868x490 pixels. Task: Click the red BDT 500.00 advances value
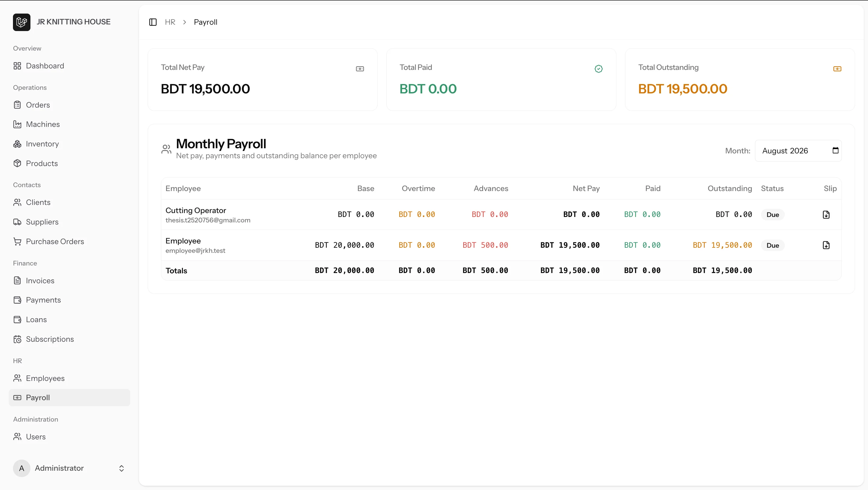485,245
